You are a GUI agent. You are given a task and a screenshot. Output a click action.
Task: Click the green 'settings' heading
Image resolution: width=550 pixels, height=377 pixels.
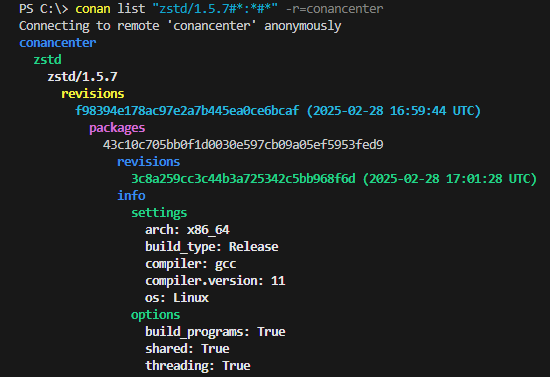click(x=159, y=213)
